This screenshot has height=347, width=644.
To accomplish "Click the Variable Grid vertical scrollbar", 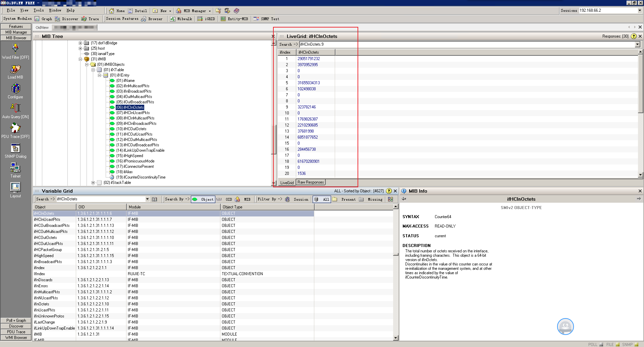I will click(396, 272).
